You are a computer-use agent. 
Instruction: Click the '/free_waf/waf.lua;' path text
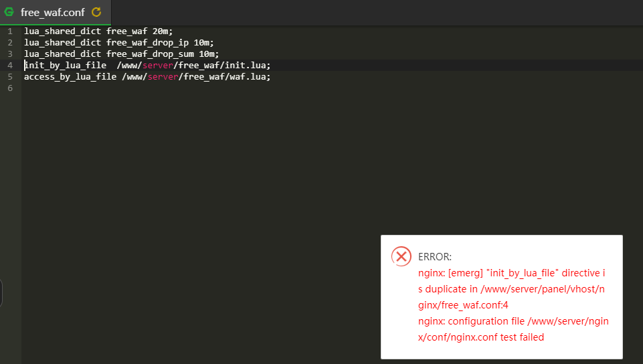coord(224,77)
